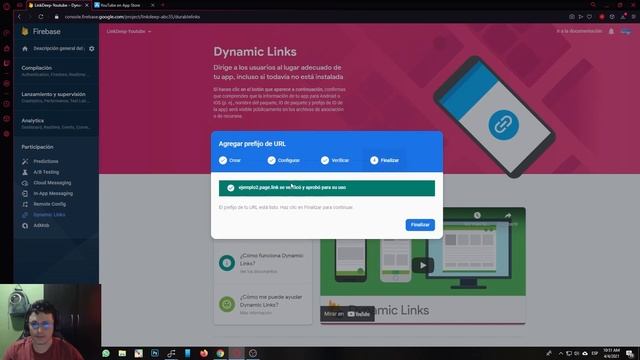Expand the Analytics section
The width and height of the screenshot is (640, 360).
coord(56,124)
